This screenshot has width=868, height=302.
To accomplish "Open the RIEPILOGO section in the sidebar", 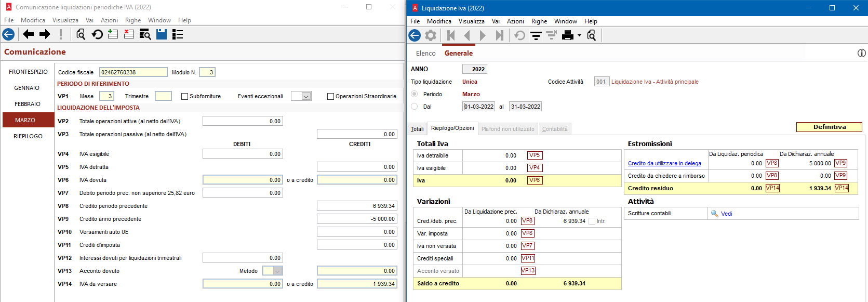I will [x=28, y=136].
